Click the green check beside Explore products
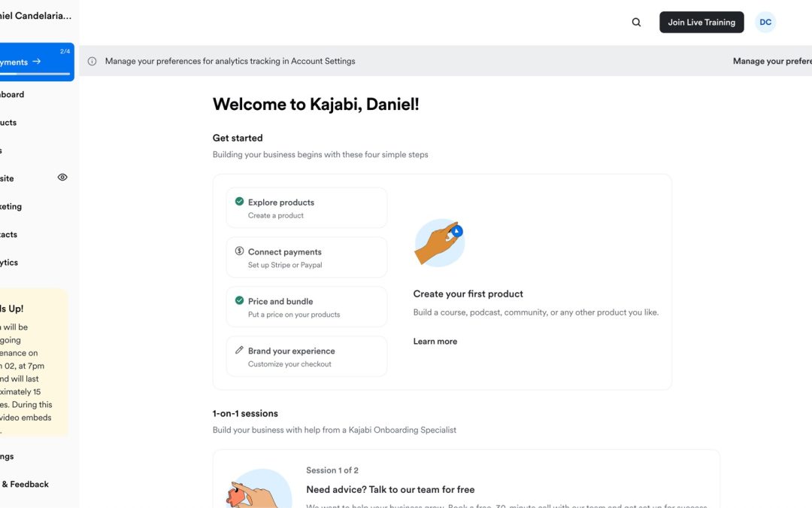Screen dimensions: 812x508 pos(239,201)
